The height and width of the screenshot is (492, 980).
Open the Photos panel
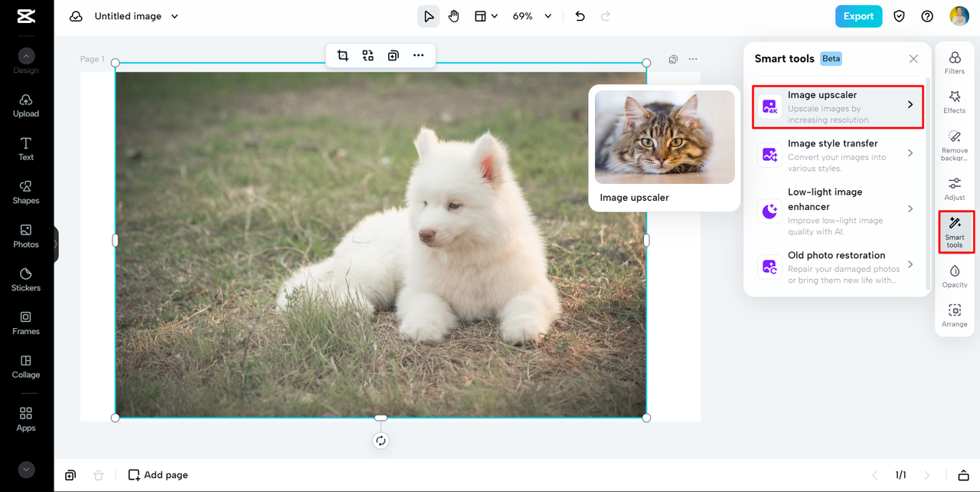[x=26, y=236]
